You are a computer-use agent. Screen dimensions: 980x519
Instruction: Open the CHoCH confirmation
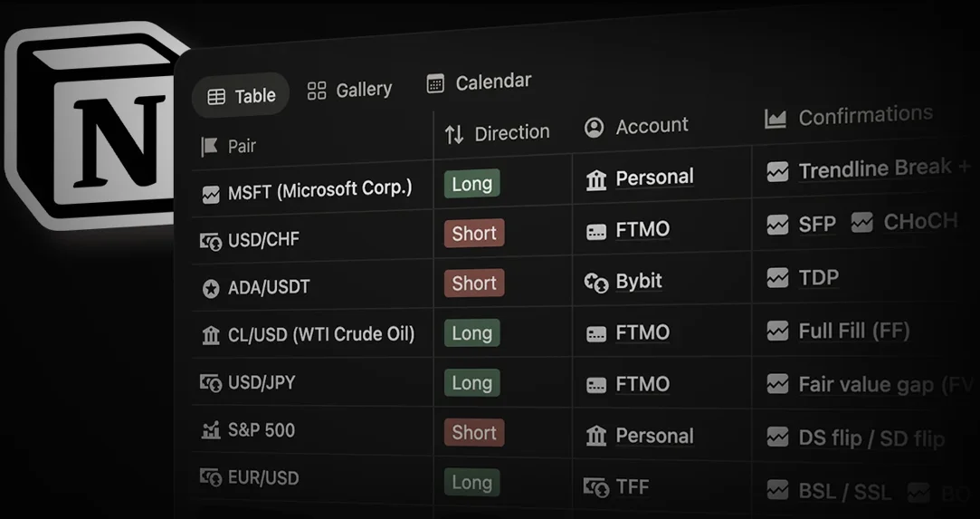coord(920,221)
